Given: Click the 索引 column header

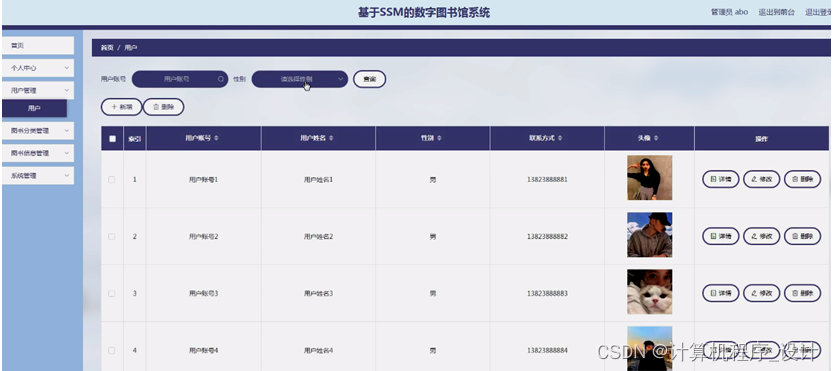Looking at the screenshot, I should (135, 139).
